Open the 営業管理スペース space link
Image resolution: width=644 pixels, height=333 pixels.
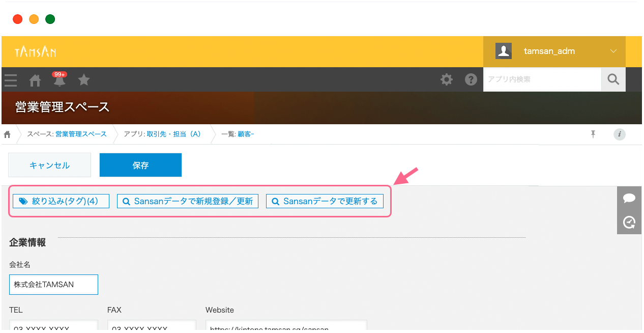pyautogui.click(x=81, y=134)
